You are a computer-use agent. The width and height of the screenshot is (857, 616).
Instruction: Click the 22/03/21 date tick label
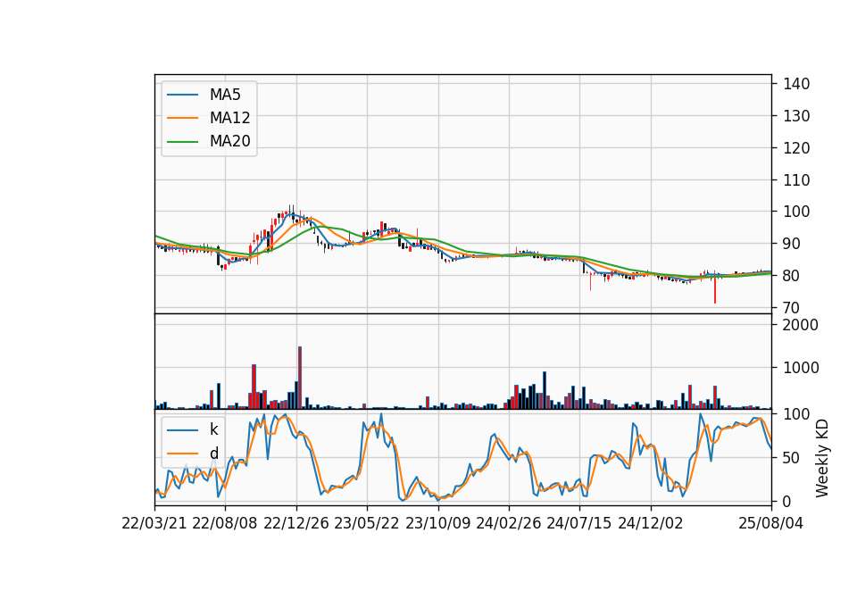click(x=154, y=523)
